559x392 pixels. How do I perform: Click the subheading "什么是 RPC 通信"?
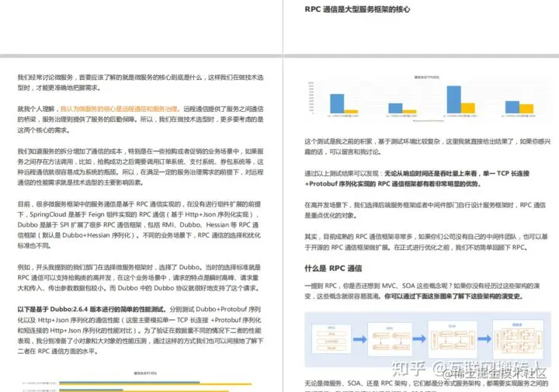tap(333, 269)
